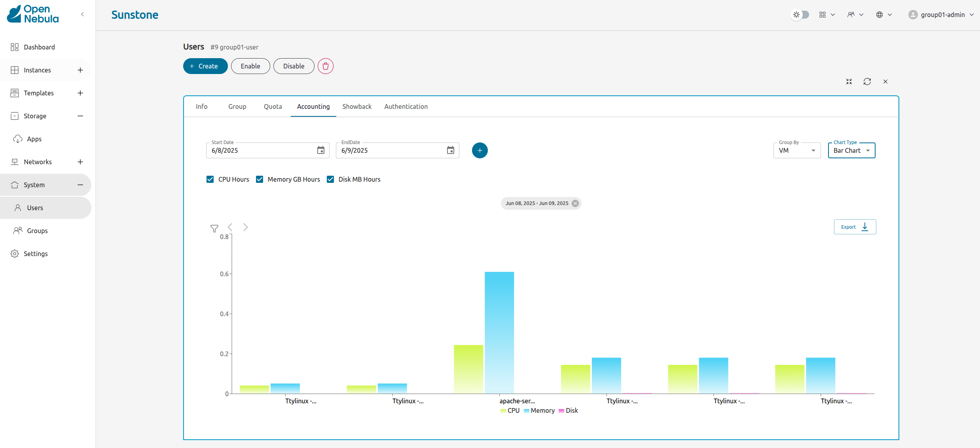The height and width of the screenshot is (448, 980).
Task: Click the round plus add date range button
Action: [480, 150]
